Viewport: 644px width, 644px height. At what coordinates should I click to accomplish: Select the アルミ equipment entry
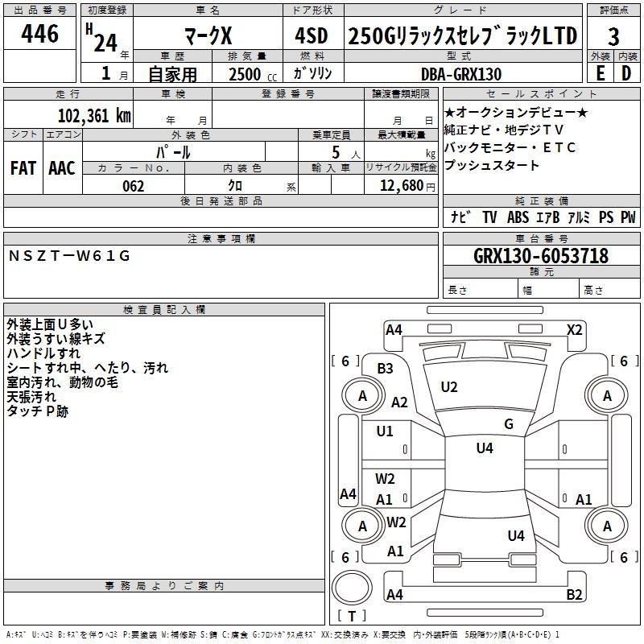(579, 217)
